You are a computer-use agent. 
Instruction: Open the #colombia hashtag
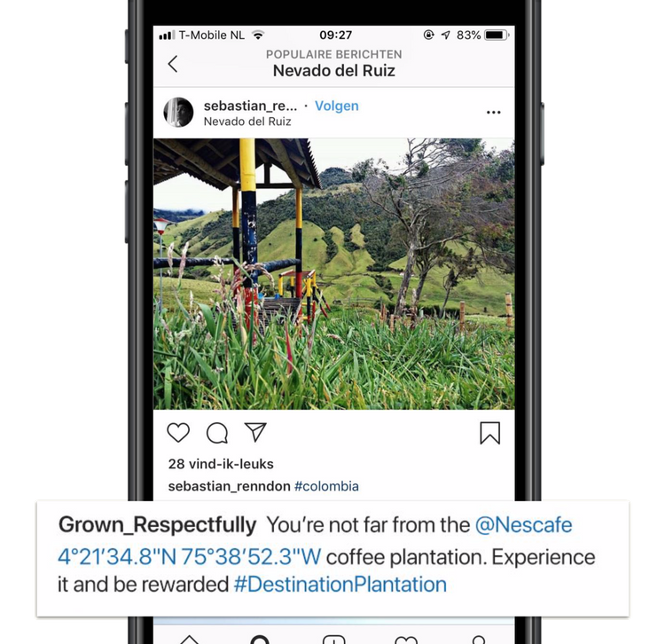(326, 486)
